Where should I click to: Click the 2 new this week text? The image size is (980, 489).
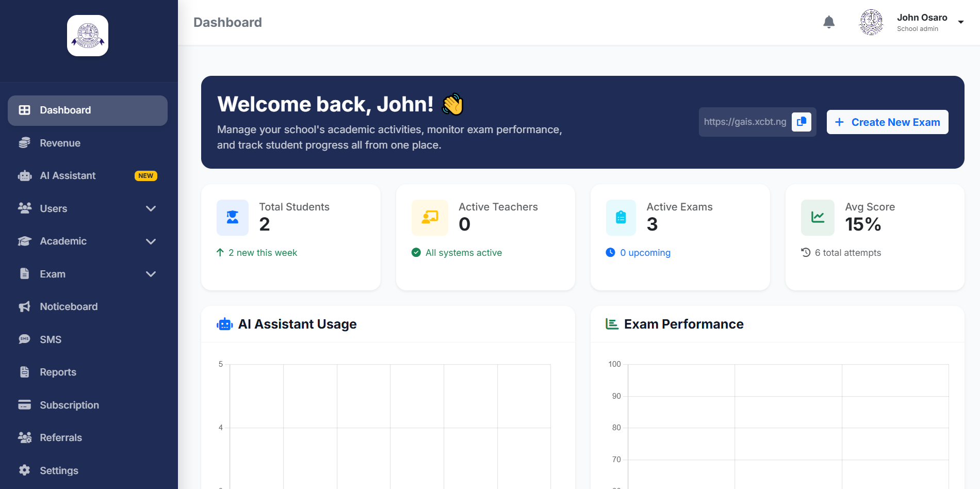coord(263,253)
